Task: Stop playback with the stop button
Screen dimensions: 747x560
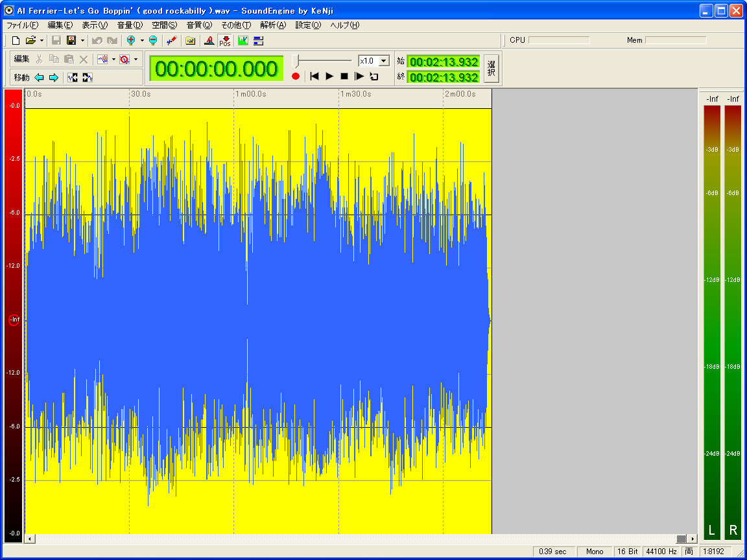Action: 344,76
